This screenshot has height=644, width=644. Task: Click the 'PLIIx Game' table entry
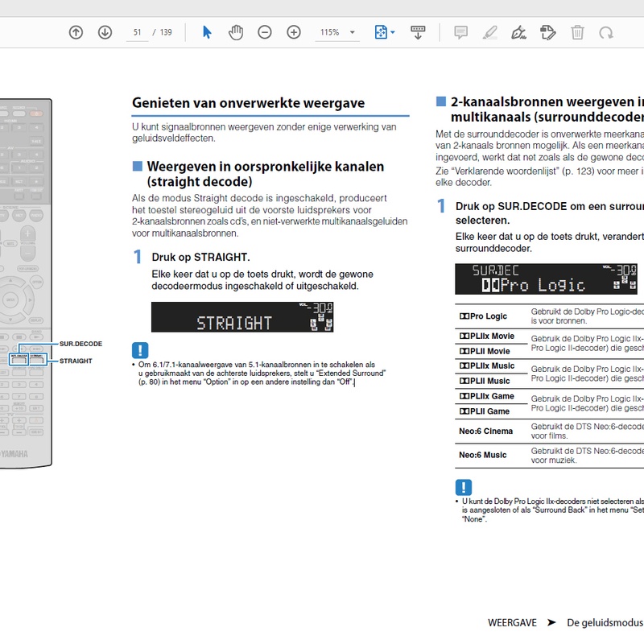(487, 396)
